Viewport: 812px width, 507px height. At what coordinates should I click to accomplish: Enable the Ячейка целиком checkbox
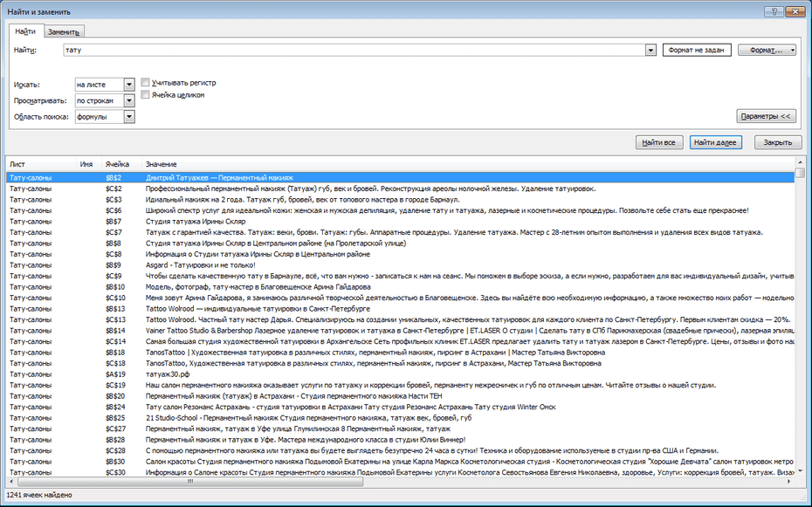click(x=146, y=94)
